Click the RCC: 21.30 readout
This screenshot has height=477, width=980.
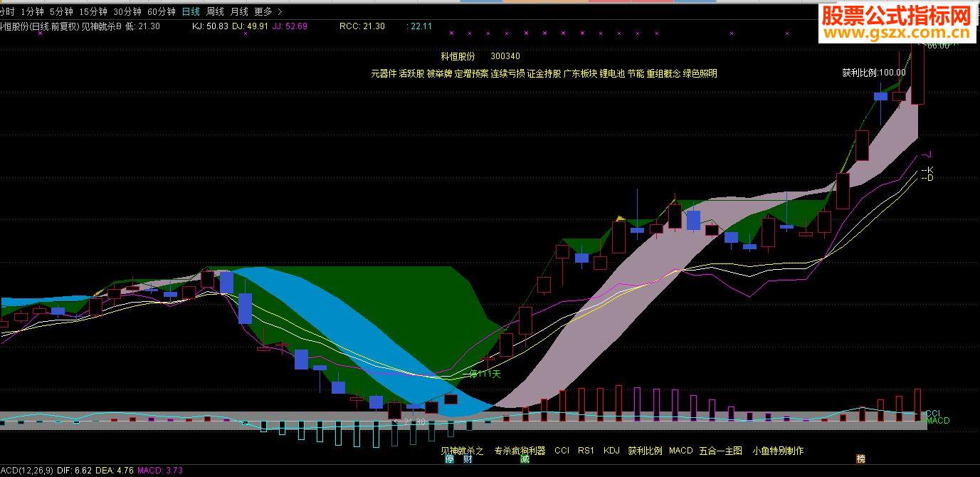click(362, 26)
